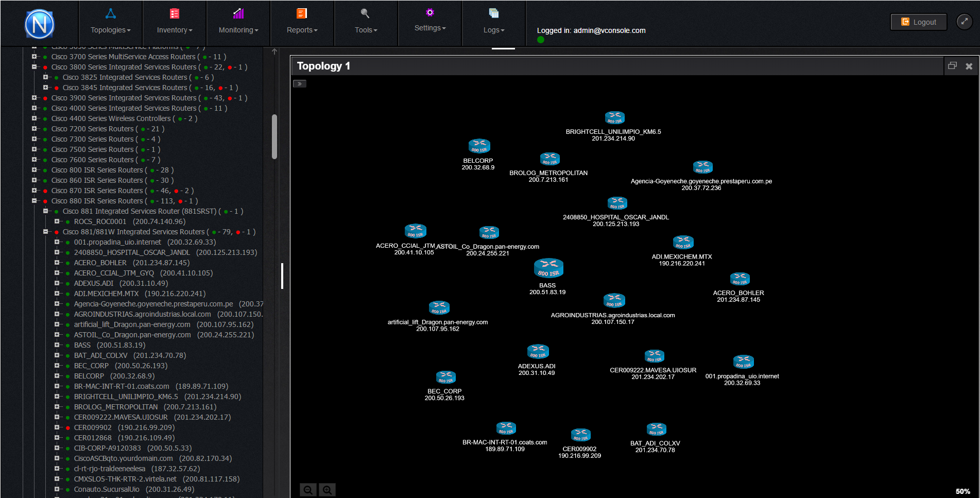Zoom in on the topology map

[327, 490]
